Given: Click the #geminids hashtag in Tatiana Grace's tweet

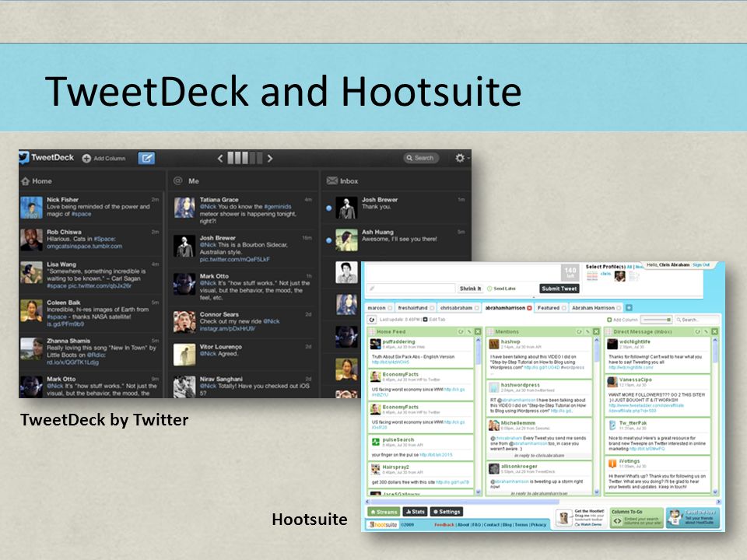Looking at the screenshot, I should coord(278,207).
